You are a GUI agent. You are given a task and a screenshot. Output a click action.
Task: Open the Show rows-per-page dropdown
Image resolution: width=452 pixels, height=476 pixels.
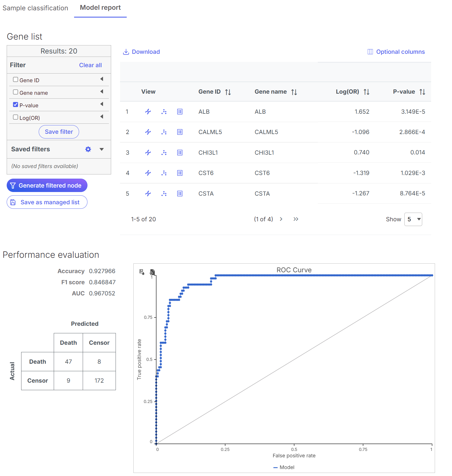point(413,219)
